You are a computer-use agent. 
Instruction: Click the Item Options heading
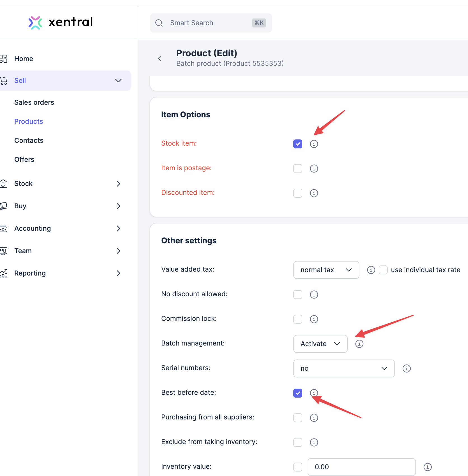coord(186,115)
